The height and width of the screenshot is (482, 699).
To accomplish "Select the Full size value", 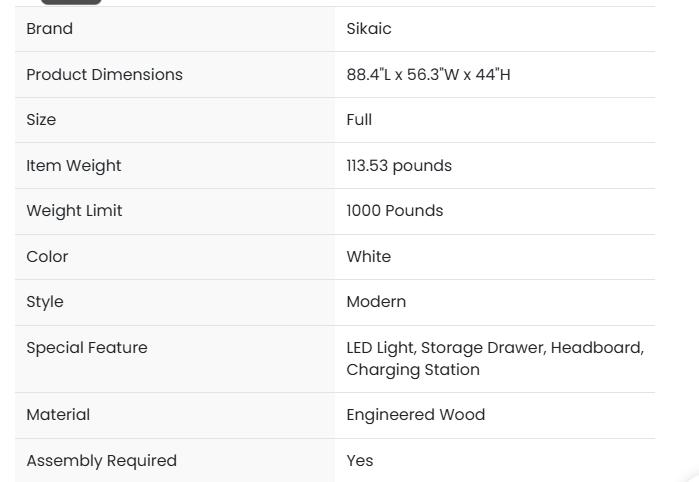I will [359, 120].
